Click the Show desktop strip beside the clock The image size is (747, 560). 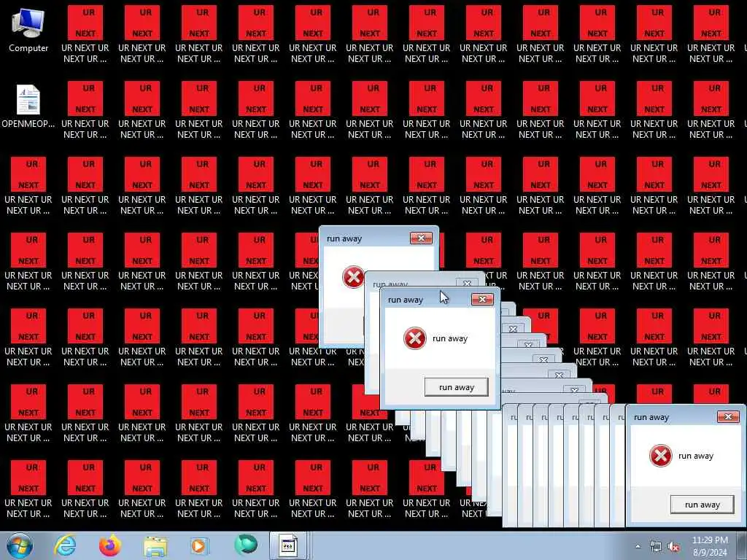pyautogui.click(x=742, y=546)
